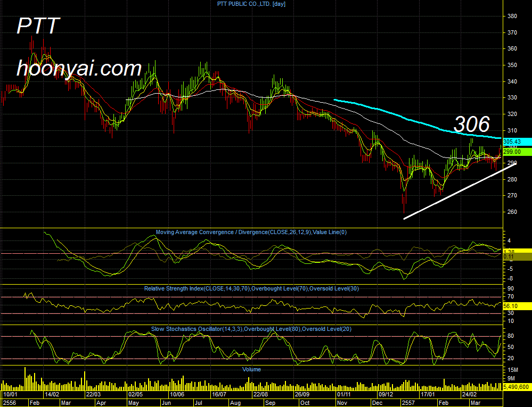The image size is (532, 407).
Task: Click the 260 price axis label
Action: 512,212
